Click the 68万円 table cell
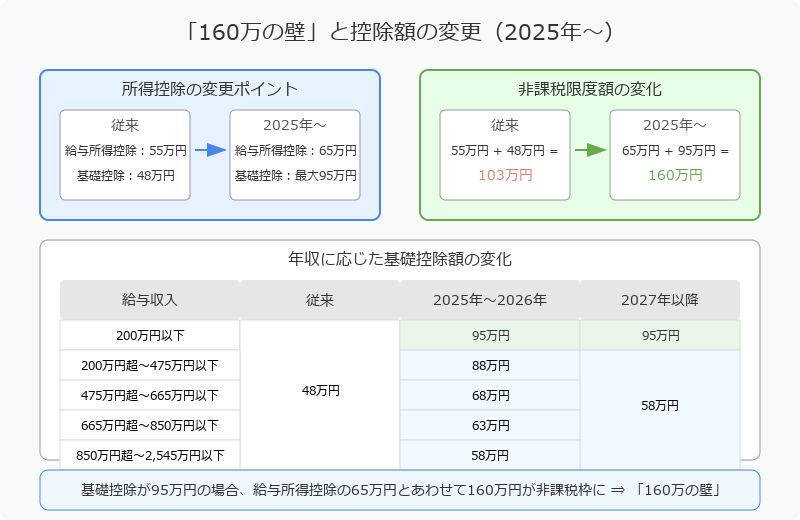This screenshot has width=800, height=520. click(490, 395)
